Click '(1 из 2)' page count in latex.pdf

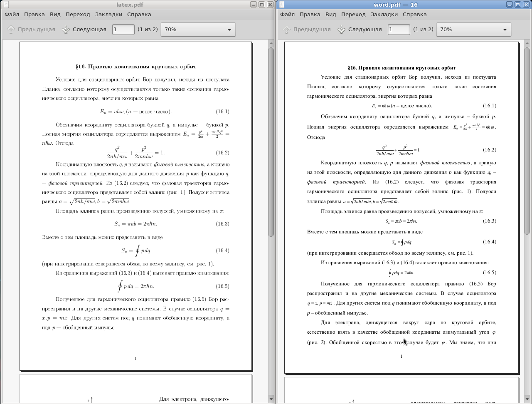pos(148,30)
